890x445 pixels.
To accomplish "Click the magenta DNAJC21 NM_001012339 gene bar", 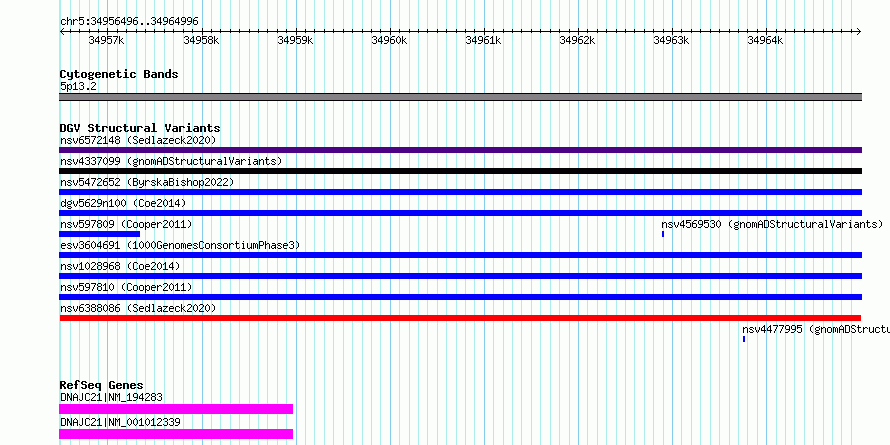I will [176, 434].
